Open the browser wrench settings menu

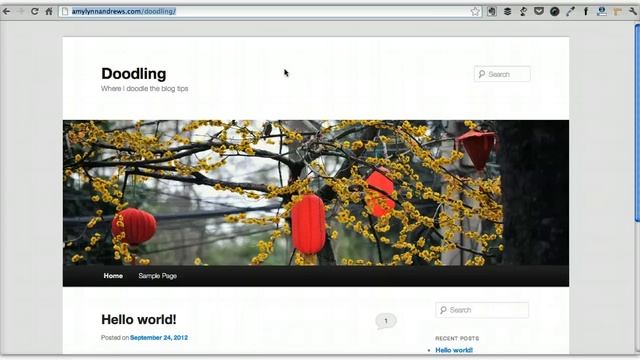click(633, 11)
